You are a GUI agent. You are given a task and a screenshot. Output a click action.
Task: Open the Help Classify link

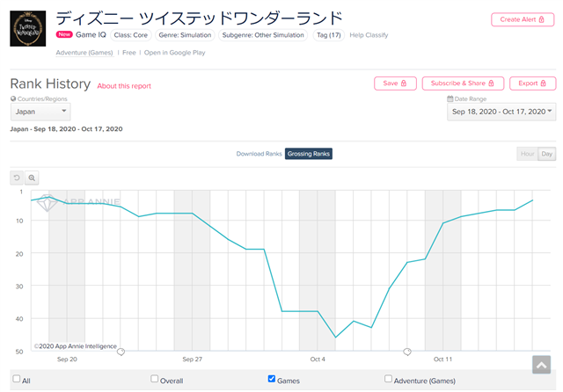369,35
